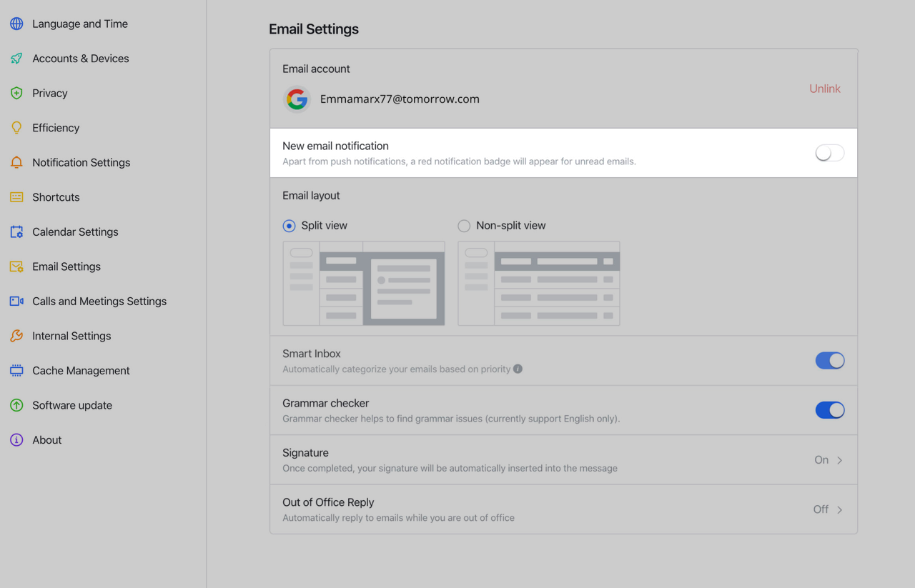Click the Smart Inbox info icon
Viewport: 915px width, 588px height.
517,369
